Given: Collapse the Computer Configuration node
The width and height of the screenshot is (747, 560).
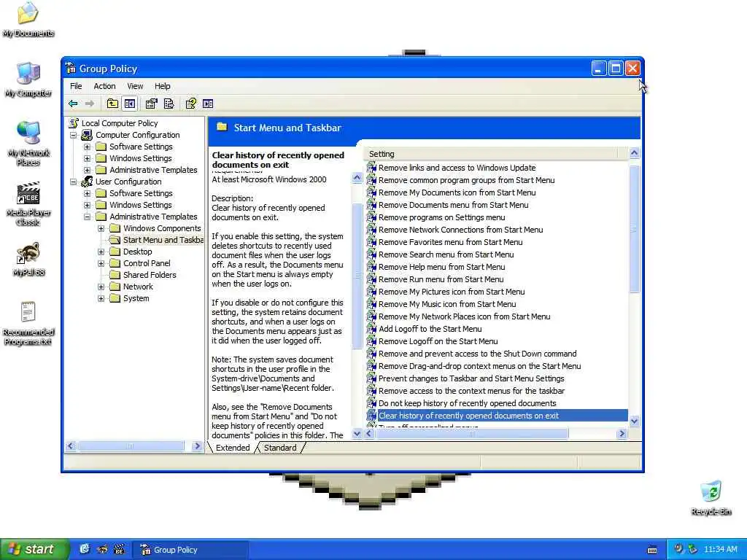Looking at the screenshot, I should pos(74,135).
